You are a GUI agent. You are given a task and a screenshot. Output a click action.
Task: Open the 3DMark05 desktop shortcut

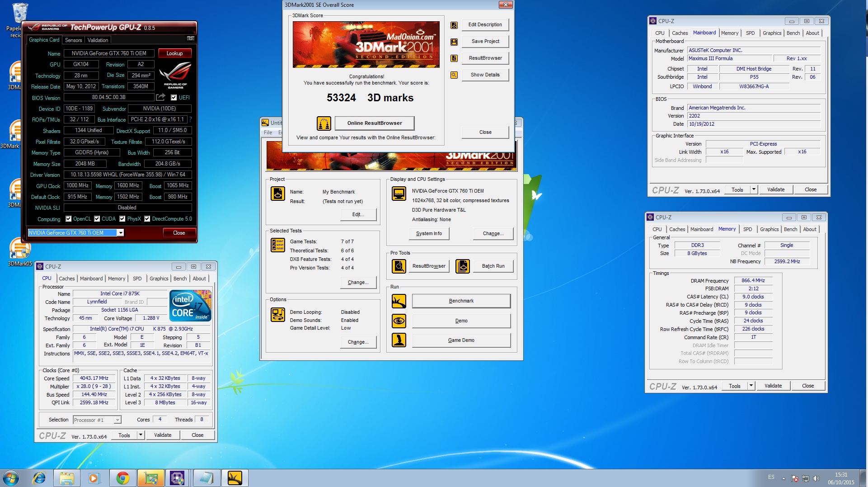click(19, 251)
